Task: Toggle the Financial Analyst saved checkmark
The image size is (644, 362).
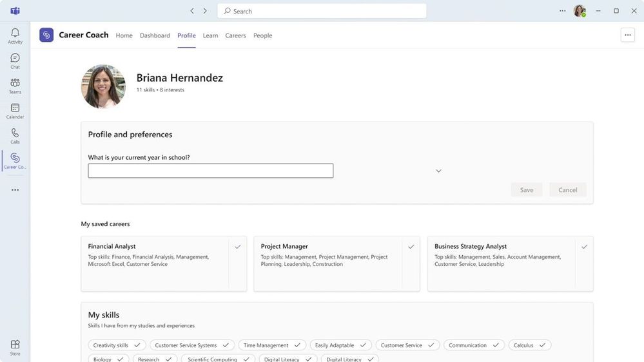Action: tap(238, 247)
